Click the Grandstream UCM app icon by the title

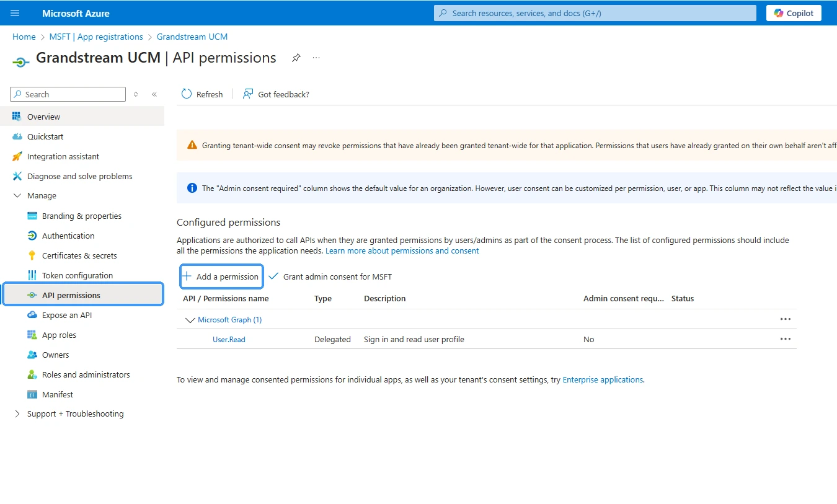[x=21, y=61]
